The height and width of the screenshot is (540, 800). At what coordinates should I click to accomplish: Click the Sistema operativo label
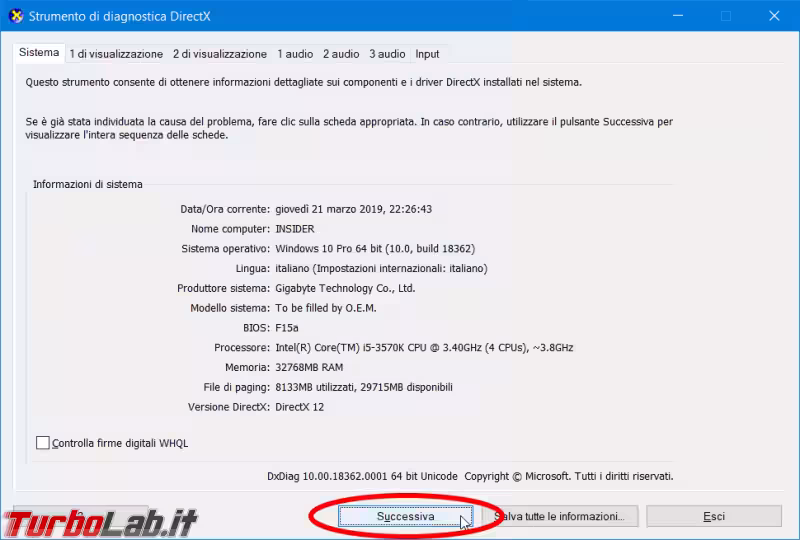point(226,249)
